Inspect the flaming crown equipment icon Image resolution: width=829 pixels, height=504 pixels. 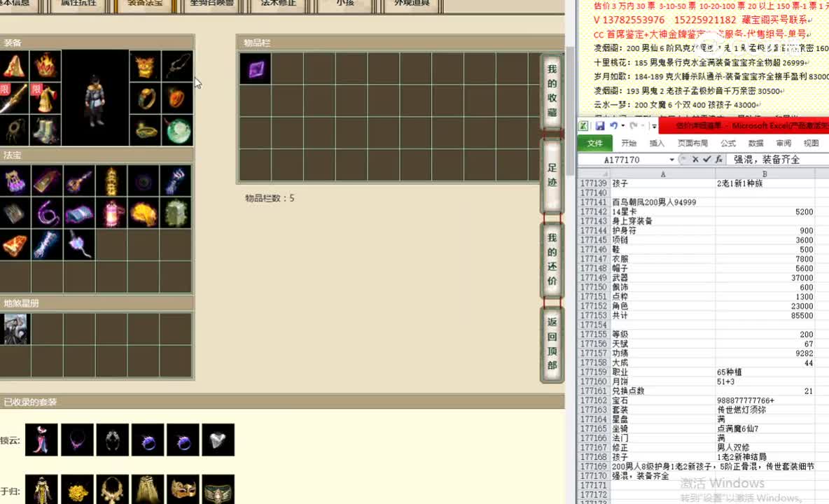coord(46,66)
